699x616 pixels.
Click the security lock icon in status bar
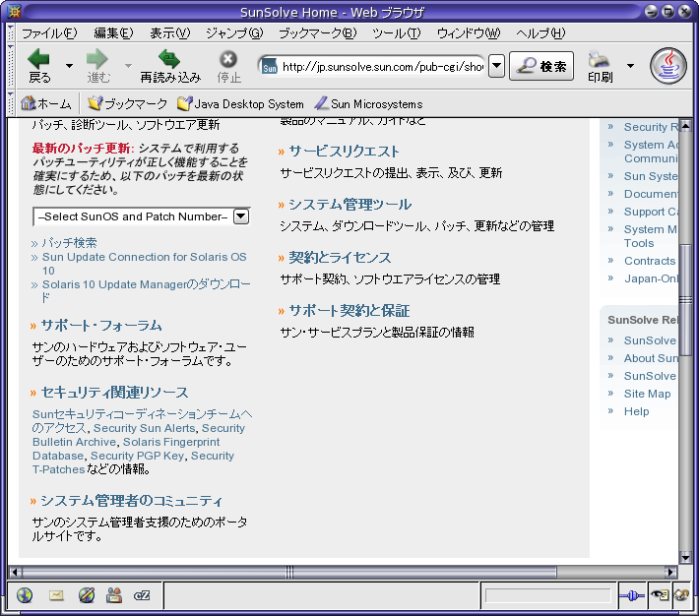pyautogui.click(x=681, y=594)
